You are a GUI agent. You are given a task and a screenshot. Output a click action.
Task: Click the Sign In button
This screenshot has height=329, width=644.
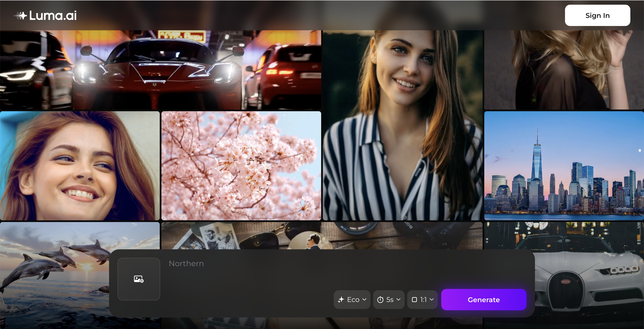[x=598, y=16]
